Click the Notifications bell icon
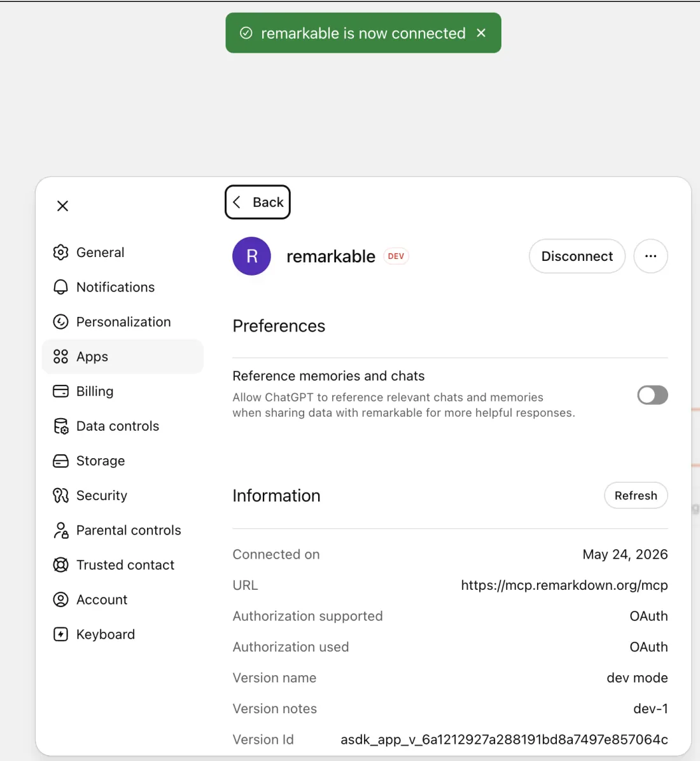 pos(60,288)
